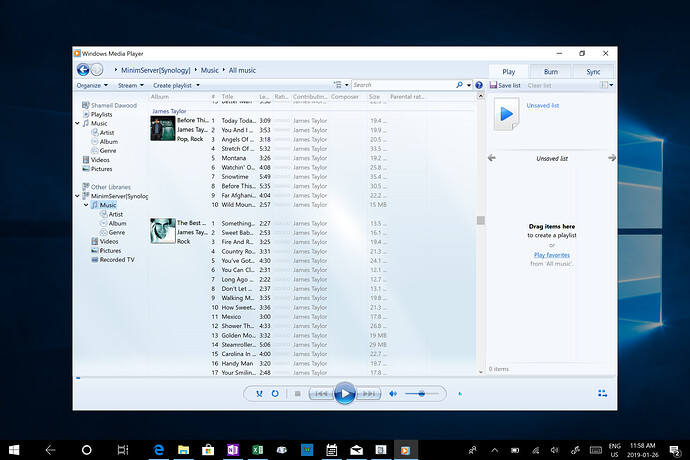Image resolution: width=690 pixels, height=460 pixels.
Task: Open Task View on the taskbar
Action: click(x=123, y=450)
